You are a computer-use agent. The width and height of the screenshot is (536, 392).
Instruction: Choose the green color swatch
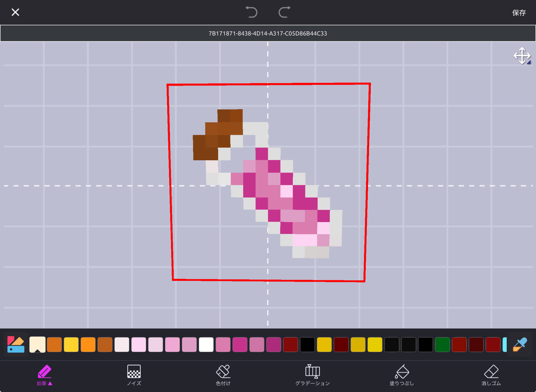[442, 345]
